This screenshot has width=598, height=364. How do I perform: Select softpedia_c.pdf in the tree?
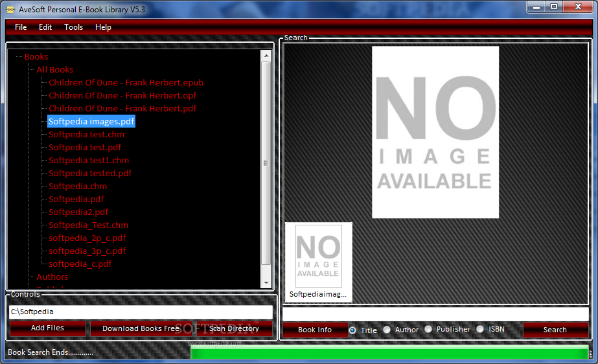tap(80, 264)
